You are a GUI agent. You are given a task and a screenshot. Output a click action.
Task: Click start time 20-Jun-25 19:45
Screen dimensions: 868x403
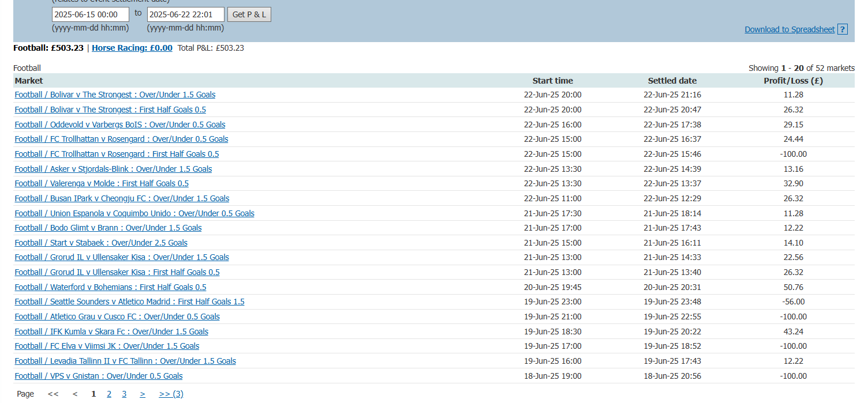point(553,287)
